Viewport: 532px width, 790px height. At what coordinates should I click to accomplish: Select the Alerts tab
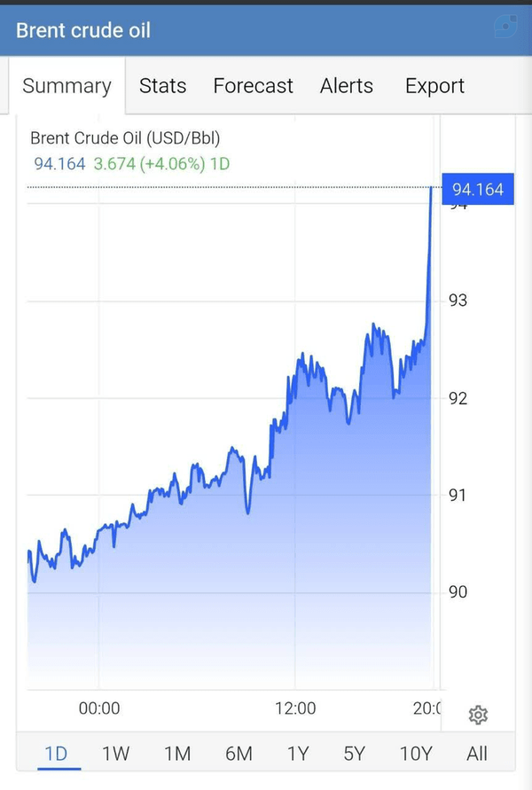pos(347,86)
